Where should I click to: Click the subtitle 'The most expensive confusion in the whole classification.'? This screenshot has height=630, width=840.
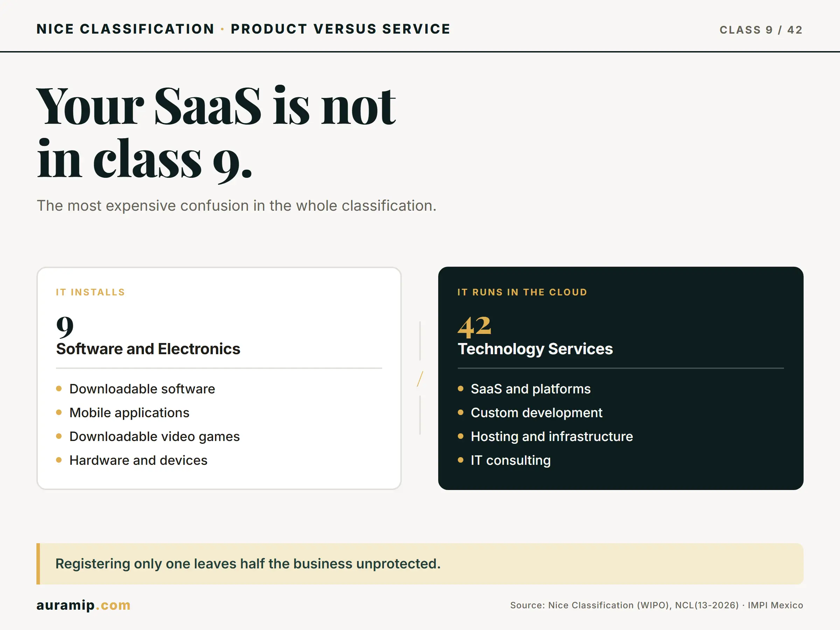click(237, 205)
